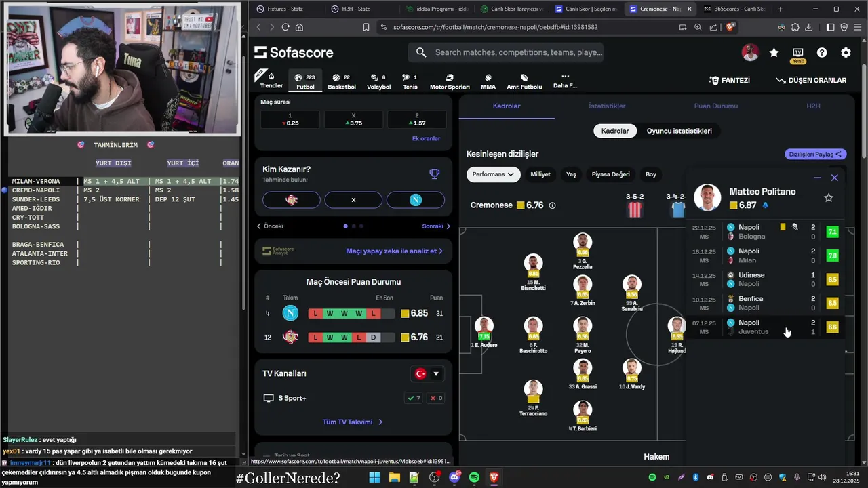
Task: Open the Basketbol sport section
Action: (341, 81)
